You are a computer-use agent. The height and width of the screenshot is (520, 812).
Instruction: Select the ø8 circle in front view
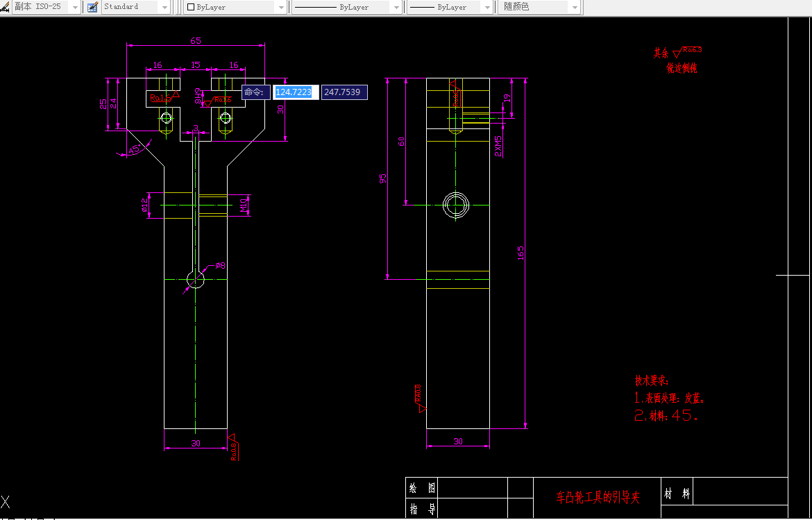pyautogui.click(x=196, y=280)
